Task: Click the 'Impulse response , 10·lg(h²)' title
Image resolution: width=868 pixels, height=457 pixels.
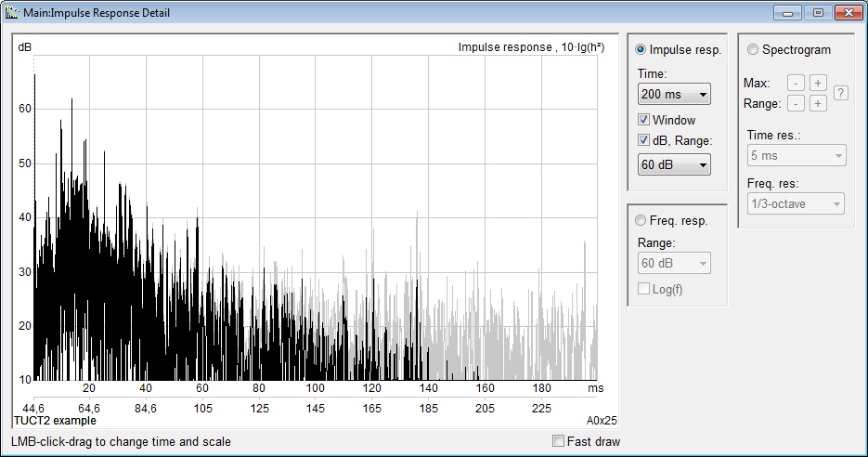Action: click(531, 47)
